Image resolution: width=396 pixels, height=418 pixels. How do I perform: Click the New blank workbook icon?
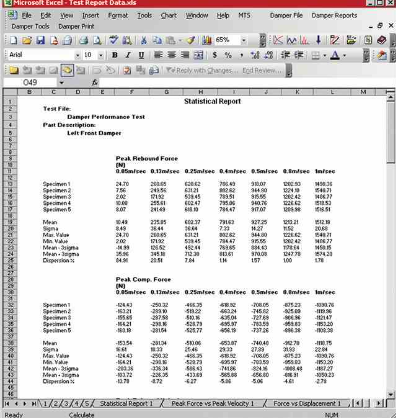coord(13,40)
